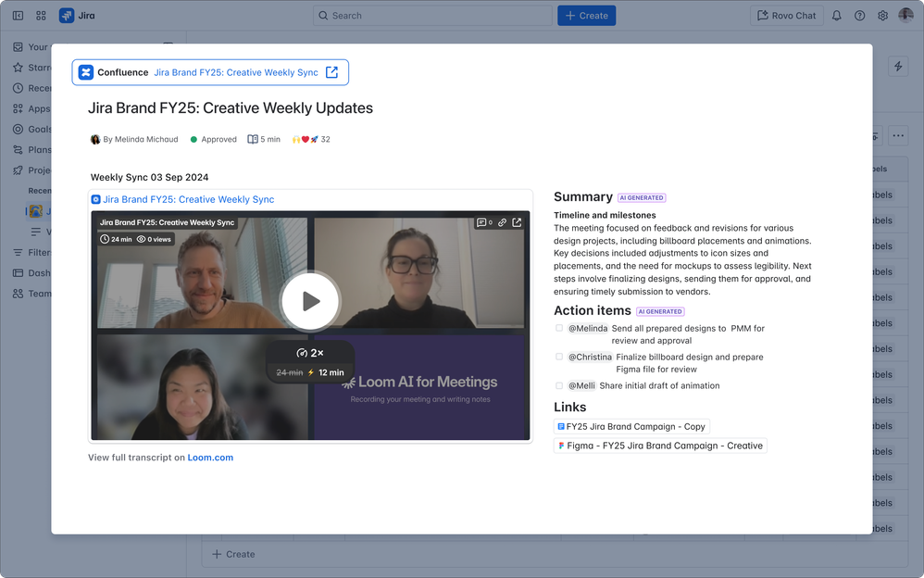The image size is (924, 578).
Task: Click the 5 min read time indicator
Action: click(264, 139)
